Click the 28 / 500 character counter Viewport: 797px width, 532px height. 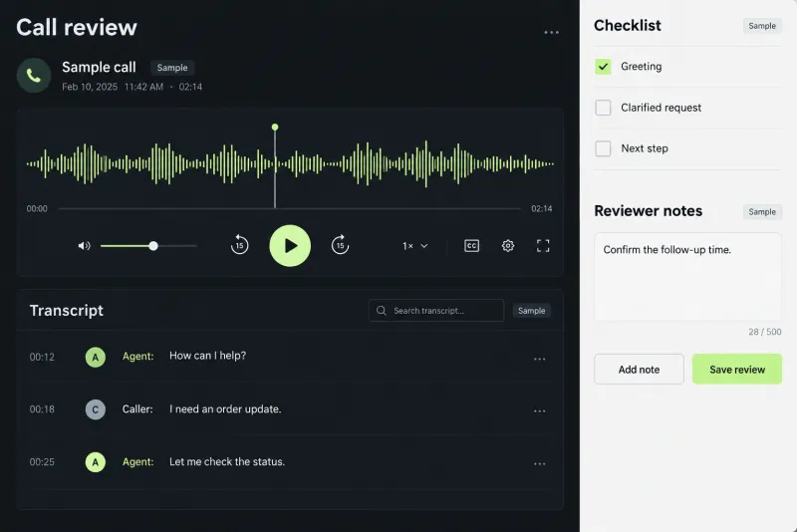pos(764,332)
